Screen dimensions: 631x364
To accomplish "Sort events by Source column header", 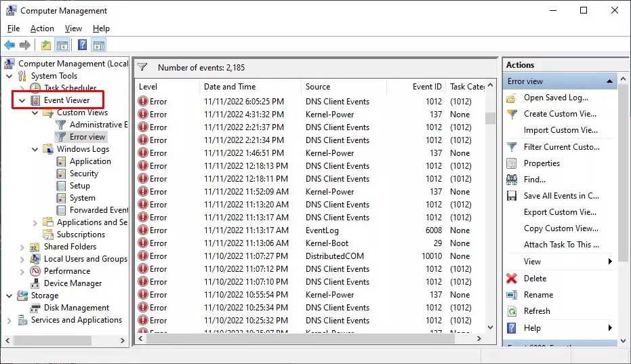I will (x=344, y=87).
